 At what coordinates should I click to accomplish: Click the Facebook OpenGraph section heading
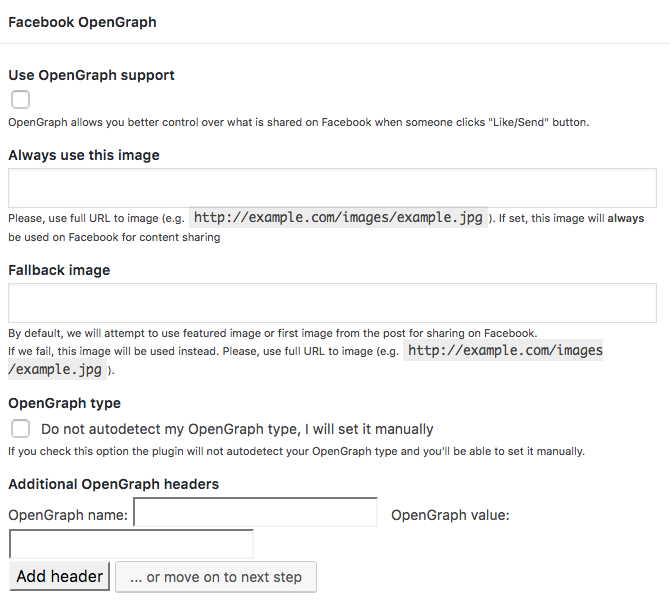tap(82, 22)
